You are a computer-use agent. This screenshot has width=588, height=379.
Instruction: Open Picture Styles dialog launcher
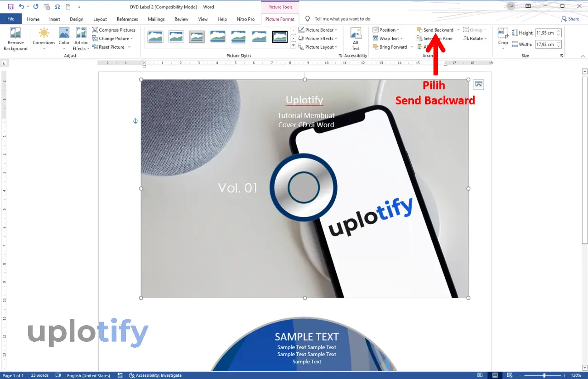click(x=340, y=56)
